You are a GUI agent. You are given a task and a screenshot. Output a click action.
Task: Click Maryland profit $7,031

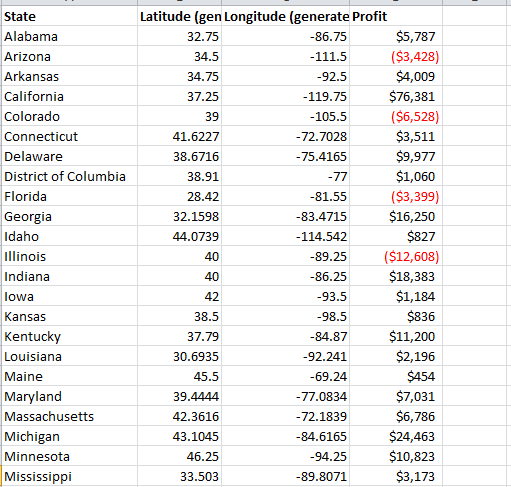point(396,396)
